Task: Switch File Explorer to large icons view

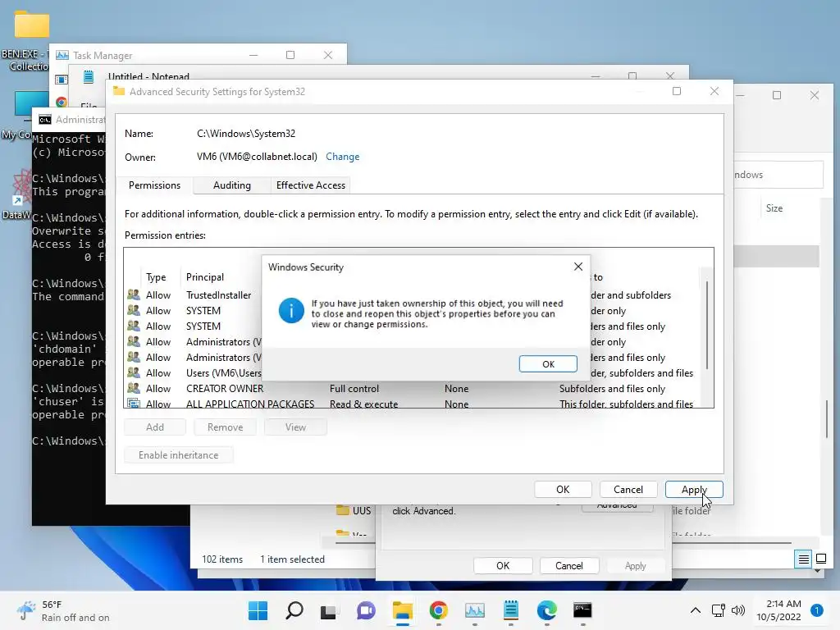Action: coord(820,559)
